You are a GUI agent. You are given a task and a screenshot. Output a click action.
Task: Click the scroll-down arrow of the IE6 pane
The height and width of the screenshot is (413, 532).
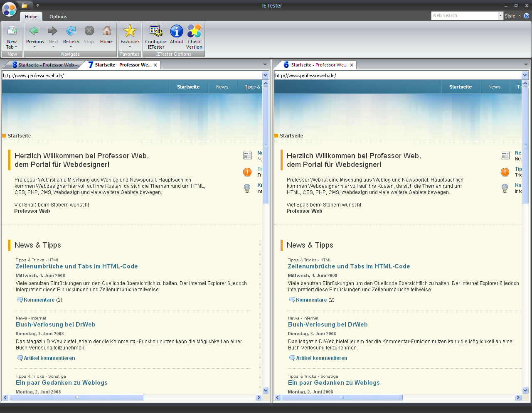pyautogui.click(x=525, y=391)
